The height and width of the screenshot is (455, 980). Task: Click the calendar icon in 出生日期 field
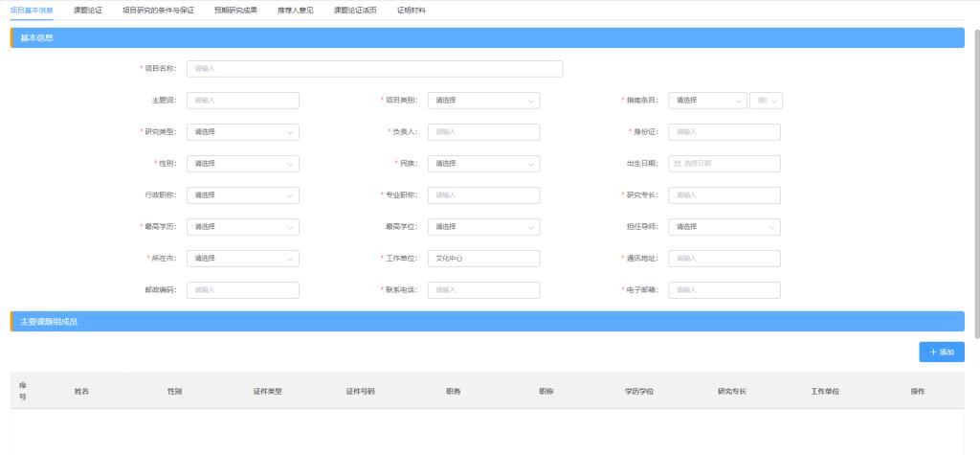coord(678,164)
